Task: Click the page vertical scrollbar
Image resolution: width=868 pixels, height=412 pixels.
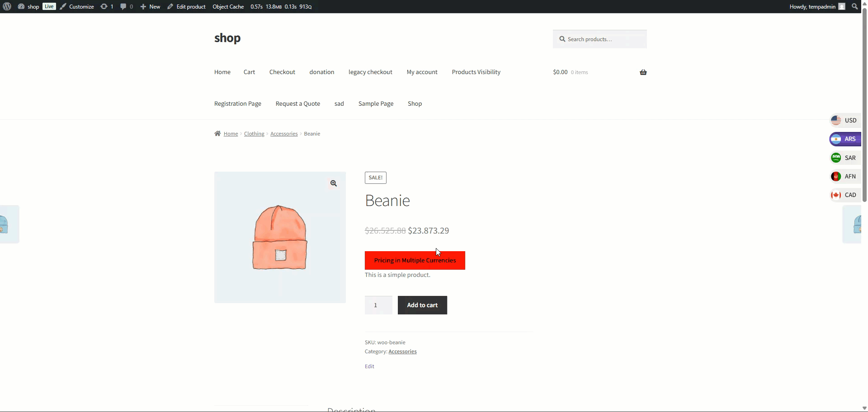Action: [x=864, y=108]
